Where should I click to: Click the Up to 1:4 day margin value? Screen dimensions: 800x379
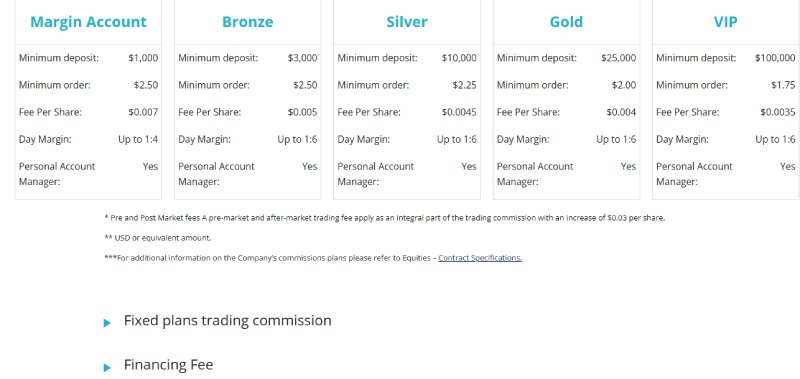(138, 139)
